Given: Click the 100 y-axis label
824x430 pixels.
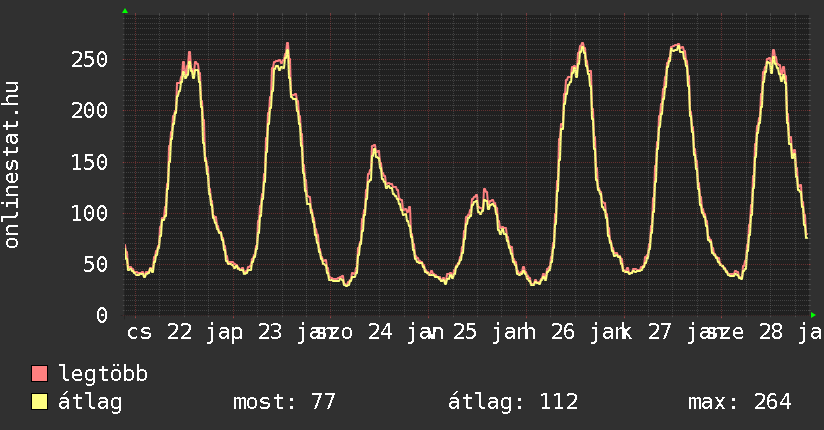Looking at the screenshot, I should [x=89, y=213].
